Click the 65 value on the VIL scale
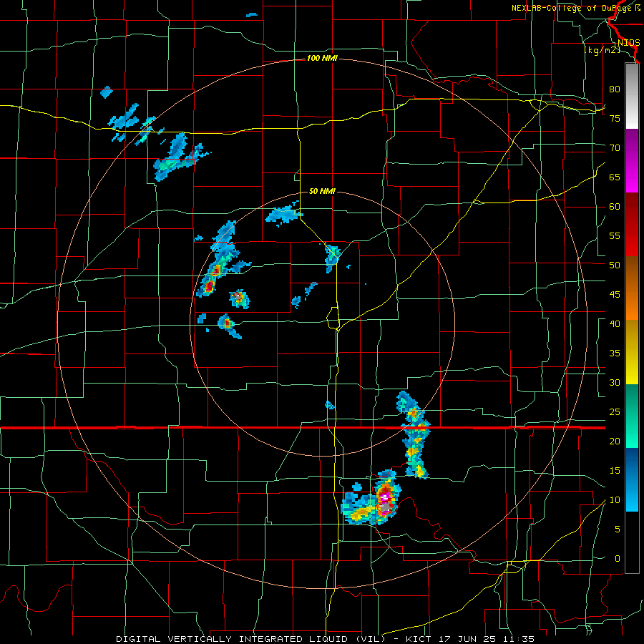This screenshot has height=644, width=644. 615,177
